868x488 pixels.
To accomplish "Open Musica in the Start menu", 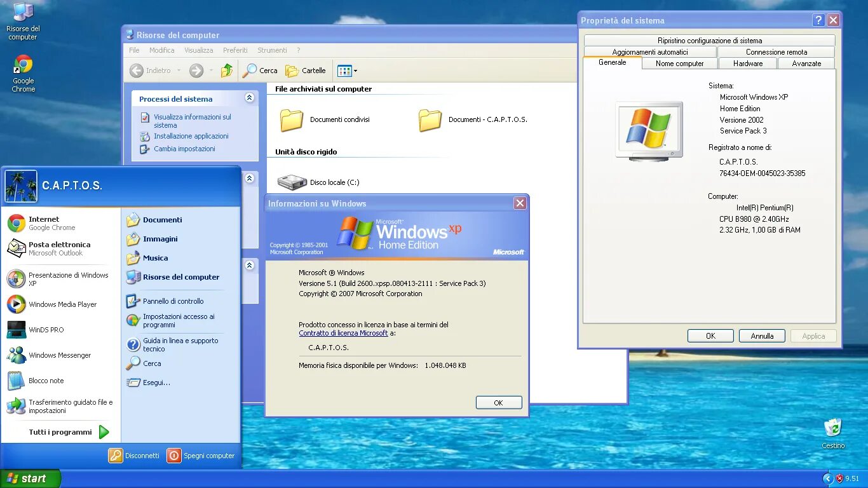I will coord(175,258).
